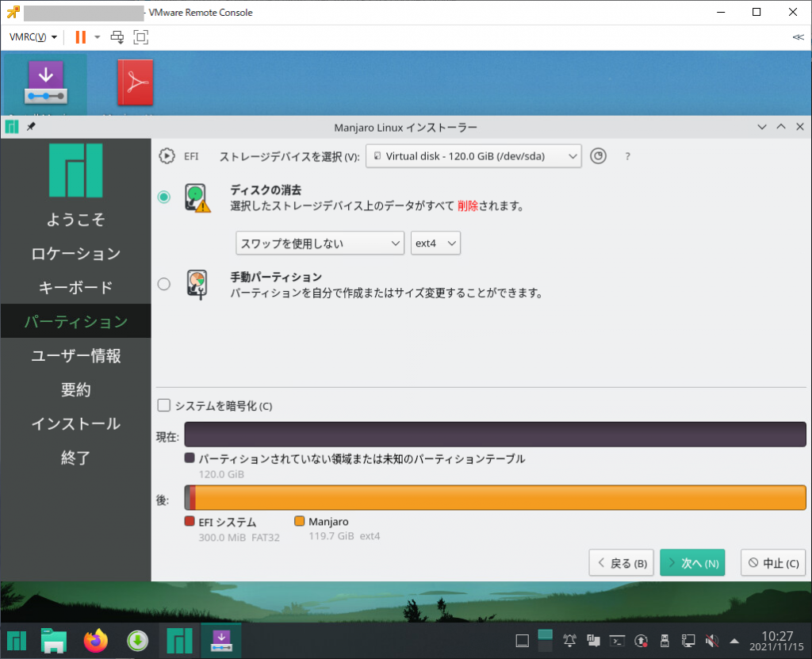Open the green download updater taskbar icon
Viewport: 812px width, 659px height.
pos(137,641)
